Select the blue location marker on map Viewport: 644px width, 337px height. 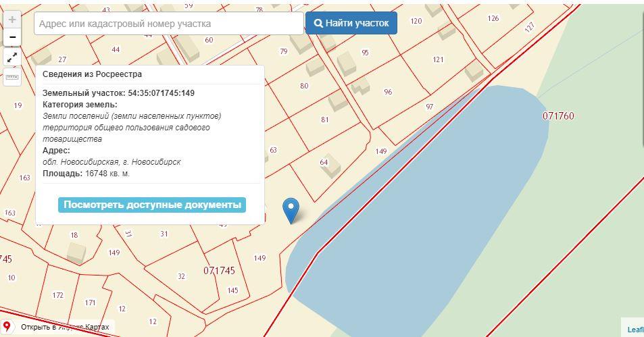click(x=291, y=211)
